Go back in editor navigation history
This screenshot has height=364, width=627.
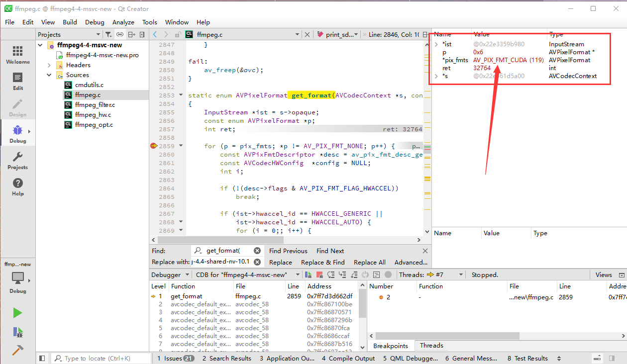pos(155,34)
